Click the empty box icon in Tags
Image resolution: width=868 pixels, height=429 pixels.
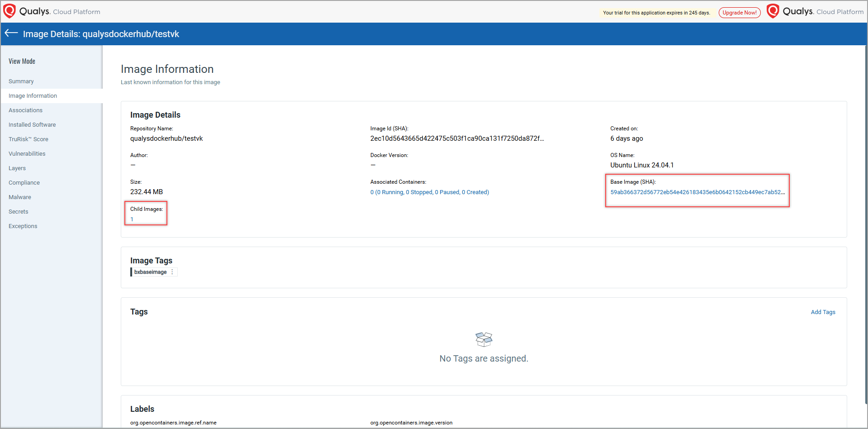point(484,339)
